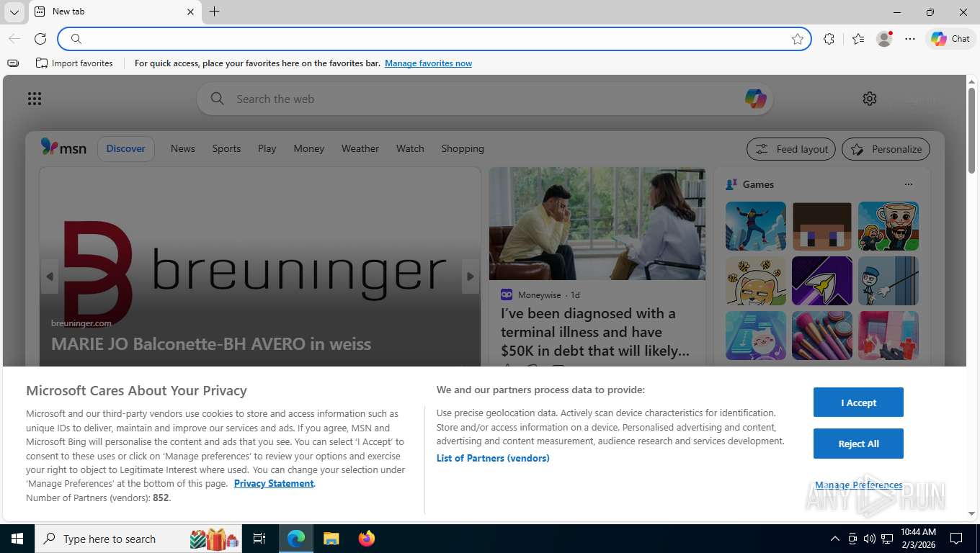Open a new tab with plus button
Viewport: 980px width, 553px height.
click(214, 12)
